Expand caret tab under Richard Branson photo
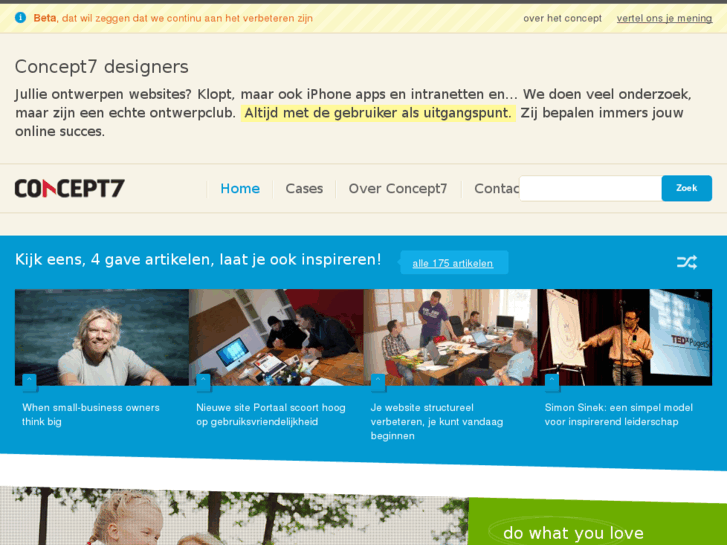The height and width of the screenshot is (545, 727). tap(30, 382)
